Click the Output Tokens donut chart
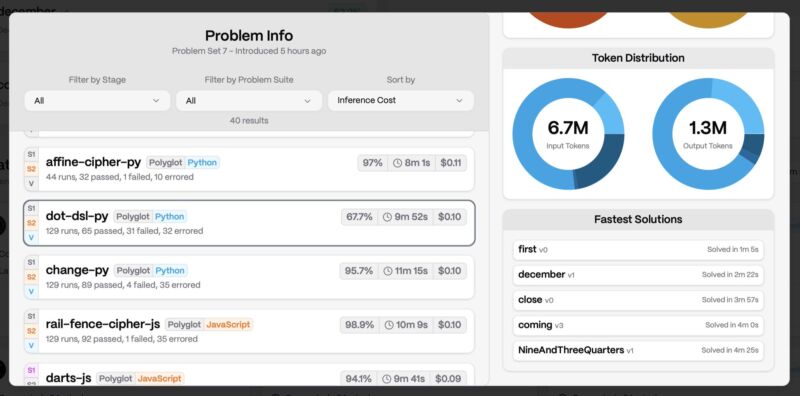The width and height of the screenshot is (800, 396). pyautogui.click(x=708, y=134)
